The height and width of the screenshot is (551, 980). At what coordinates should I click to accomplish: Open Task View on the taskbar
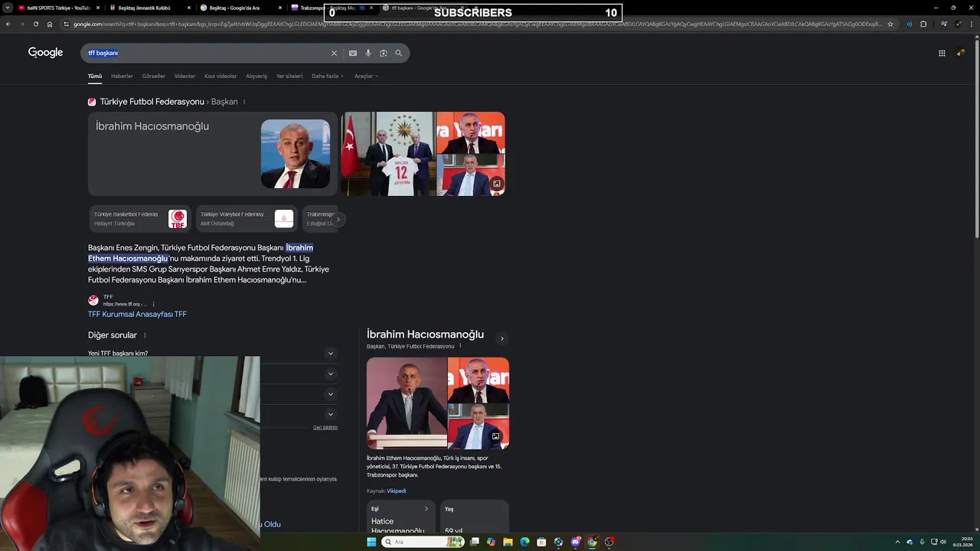click(x=474, y=542)
